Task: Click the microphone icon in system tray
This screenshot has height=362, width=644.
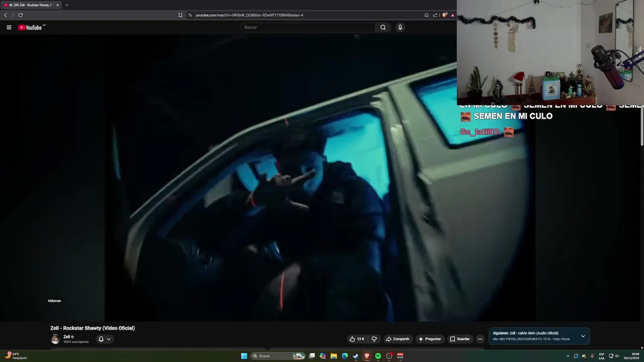Action: click(x=592, y=356)
